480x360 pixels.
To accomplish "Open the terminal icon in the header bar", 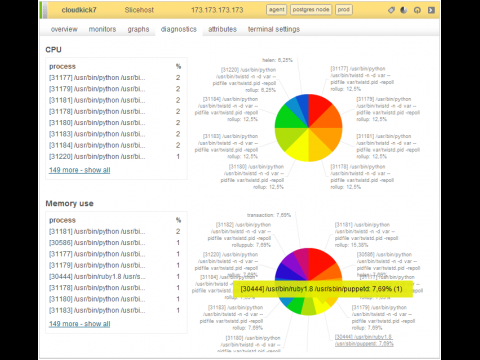I will tap(431, 10).
